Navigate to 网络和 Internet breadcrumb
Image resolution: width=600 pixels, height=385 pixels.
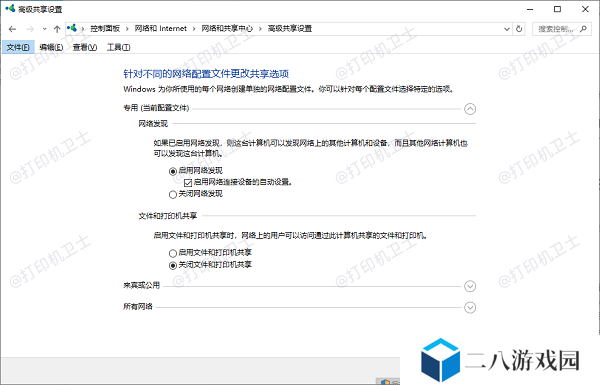tap(160, 29)
